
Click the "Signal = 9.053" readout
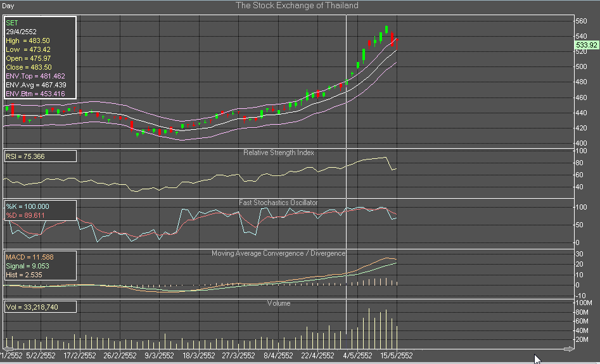[27, 266]
